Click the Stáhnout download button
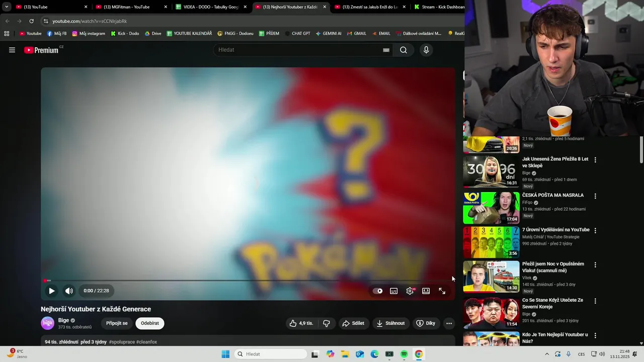 390,323
